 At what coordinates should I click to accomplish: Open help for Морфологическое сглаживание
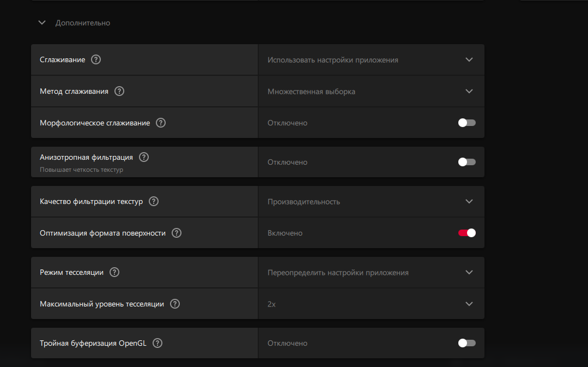pos(161,123)
